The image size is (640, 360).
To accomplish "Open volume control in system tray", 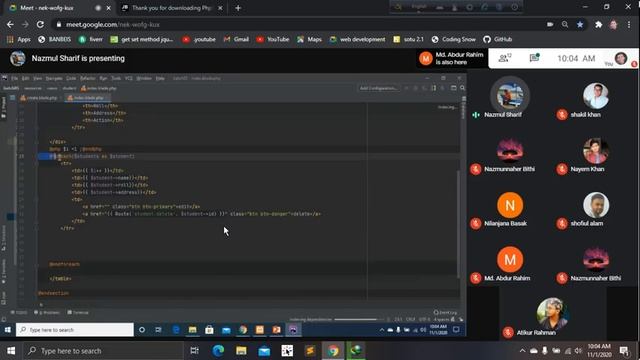I will pyautogui.click(x=578, y=351).
